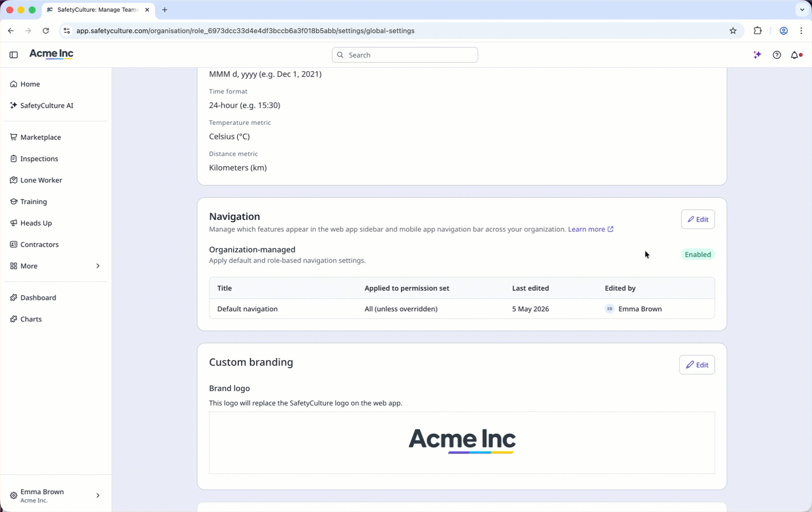Open Training in sidebar
The image size is (812, 512).
coord(56,201)
